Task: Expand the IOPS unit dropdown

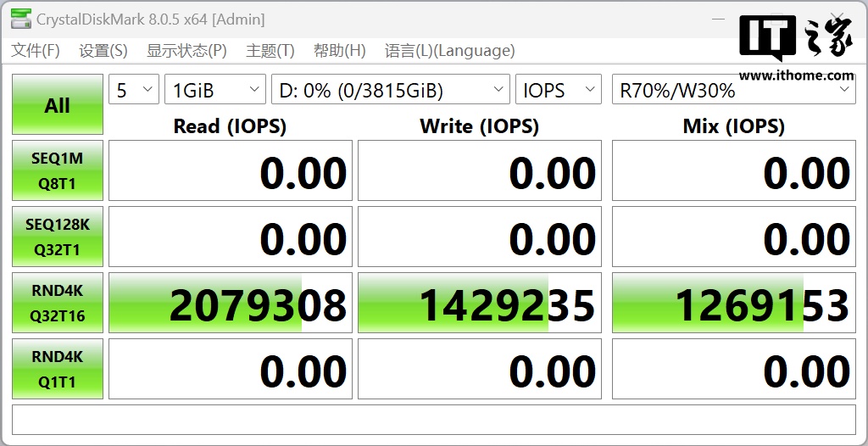Action: tap(558, 90)
